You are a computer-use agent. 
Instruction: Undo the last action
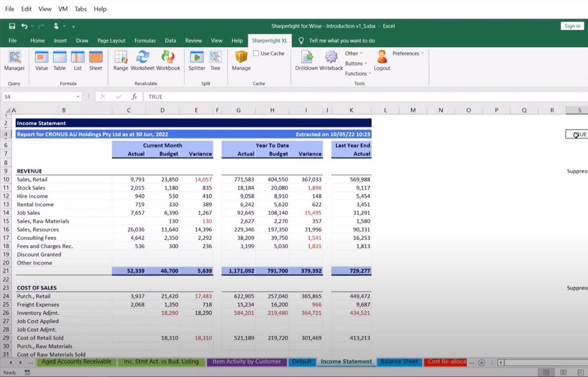(x=24, y=26)
